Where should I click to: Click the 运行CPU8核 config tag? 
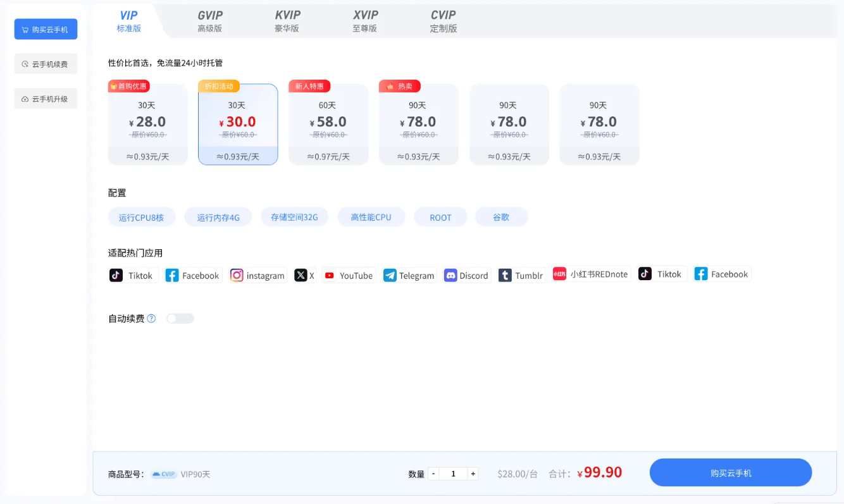141,217
